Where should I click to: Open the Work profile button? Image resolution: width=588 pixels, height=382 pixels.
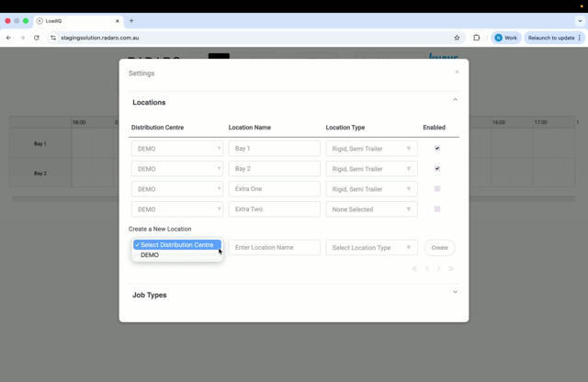[x=506, y=38]
